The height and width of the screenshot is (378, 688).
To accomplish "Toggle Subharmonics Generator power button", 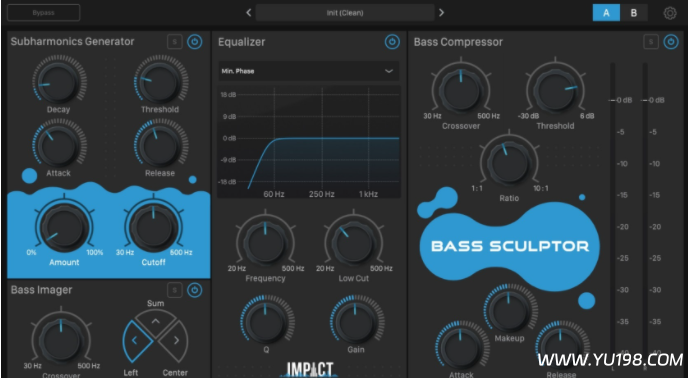I will [195, 42].
